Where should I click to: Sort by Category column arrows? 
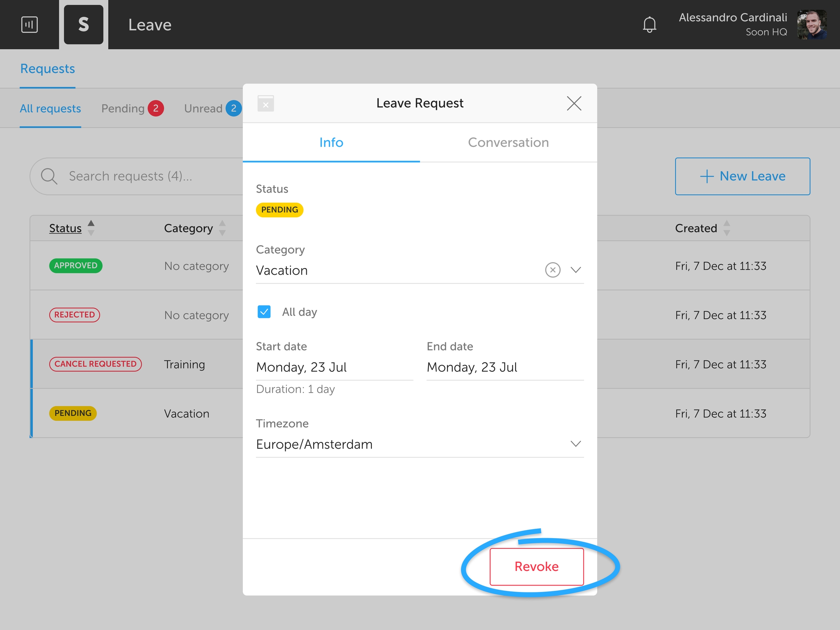(x=222, y=228)
